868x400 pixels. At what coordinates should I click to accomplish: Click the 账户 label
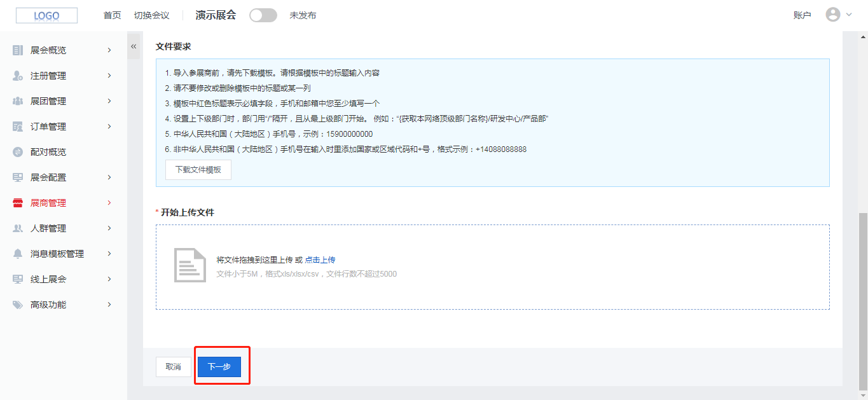pyautogui.click(x=803, y=15)
